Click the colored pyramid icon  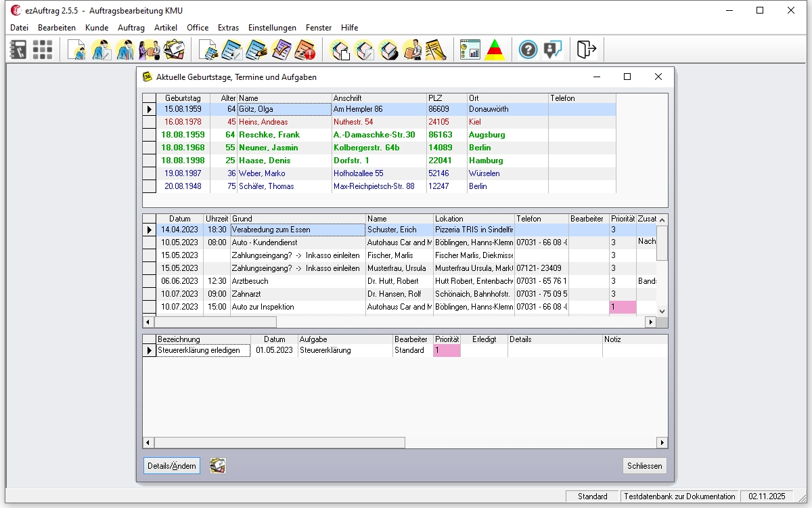[495, 49]
